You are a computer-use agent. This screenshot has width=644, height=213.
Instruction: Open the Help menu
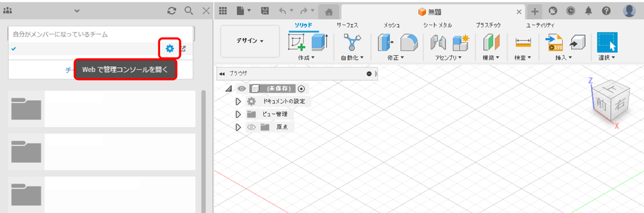tap(606, 11)
